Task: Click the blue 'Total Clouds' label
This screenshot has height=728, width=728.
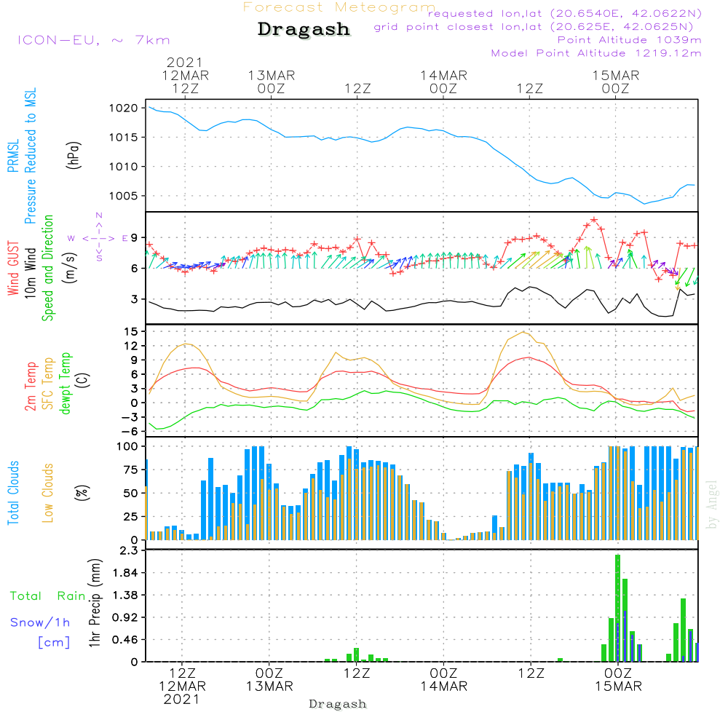Action: point(13,493)
